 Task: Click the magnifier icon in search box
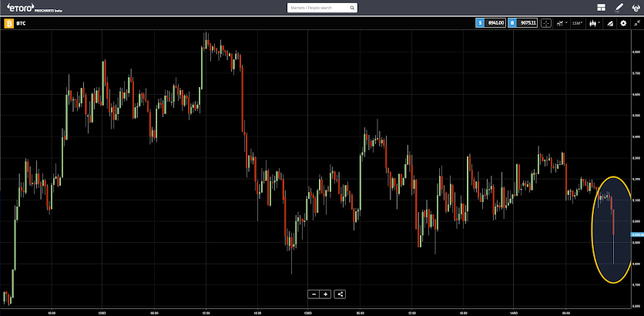(352, 8)
